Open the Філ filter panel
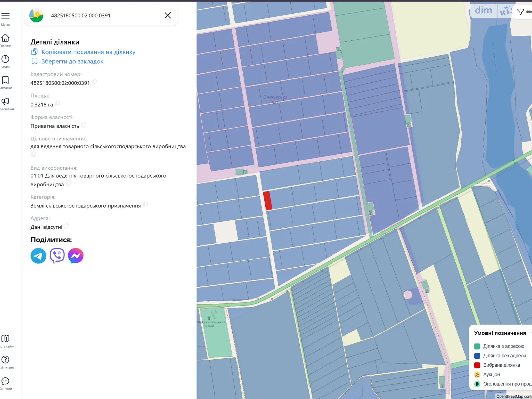Viewport: 532px width, 399px height. point(521,11)
